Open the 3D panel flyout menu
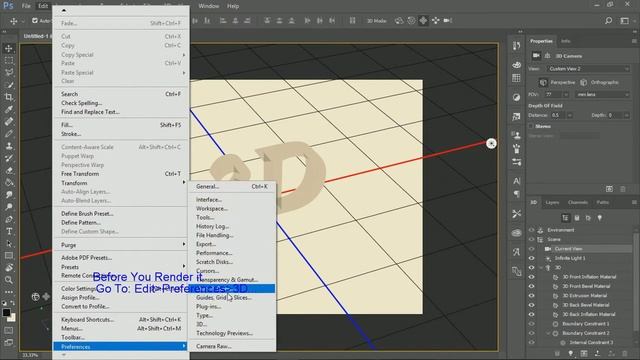The image size is (640, 360). pos(634,202)
